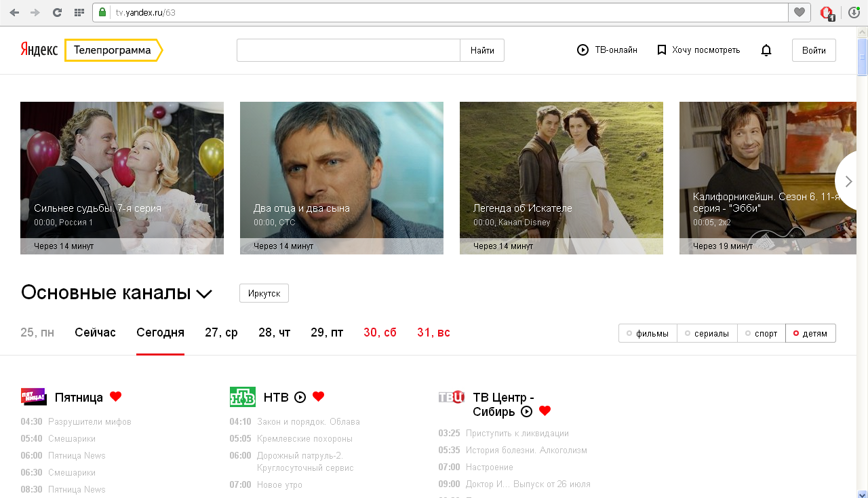The height and width of the screenshot is (498, 868).
Task: Open the 28, чт day tab
Action: click(274, 332)
